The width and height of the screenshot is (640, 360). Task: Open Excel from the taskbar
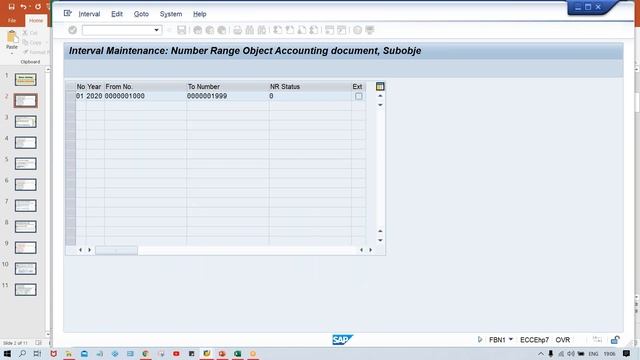tap(238, 353)
